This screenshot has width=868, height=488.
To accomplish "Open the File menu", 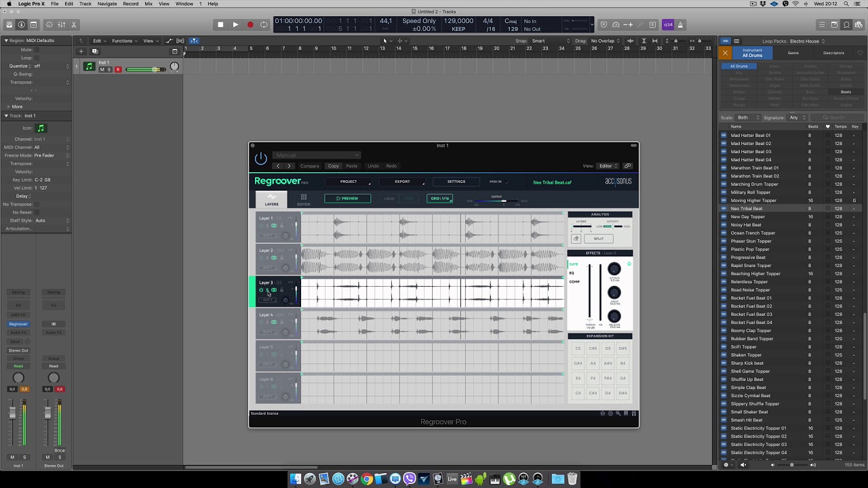I will [54, 3].
